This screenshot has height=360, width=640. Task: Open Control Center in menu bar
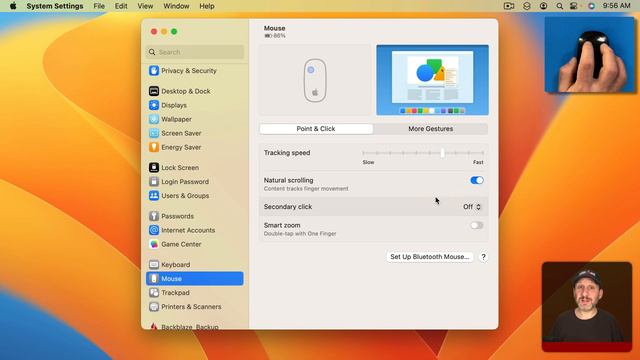tap(573, 6)
